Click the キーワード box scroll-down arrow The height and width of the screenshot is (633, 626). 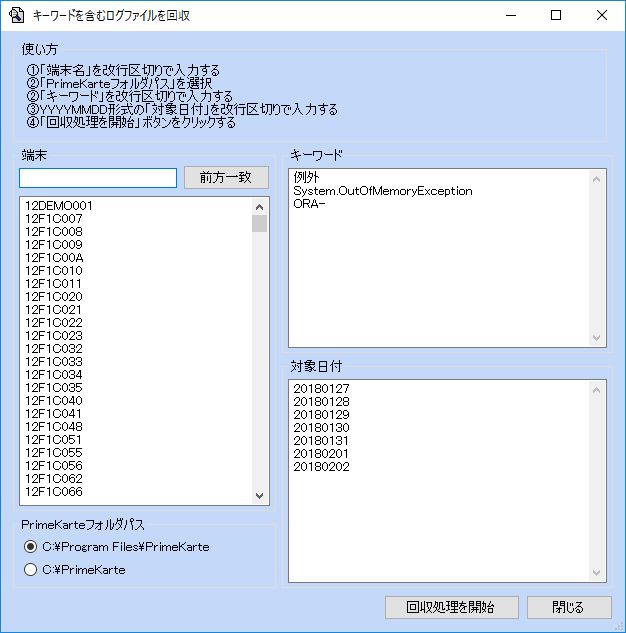point(596,337)
